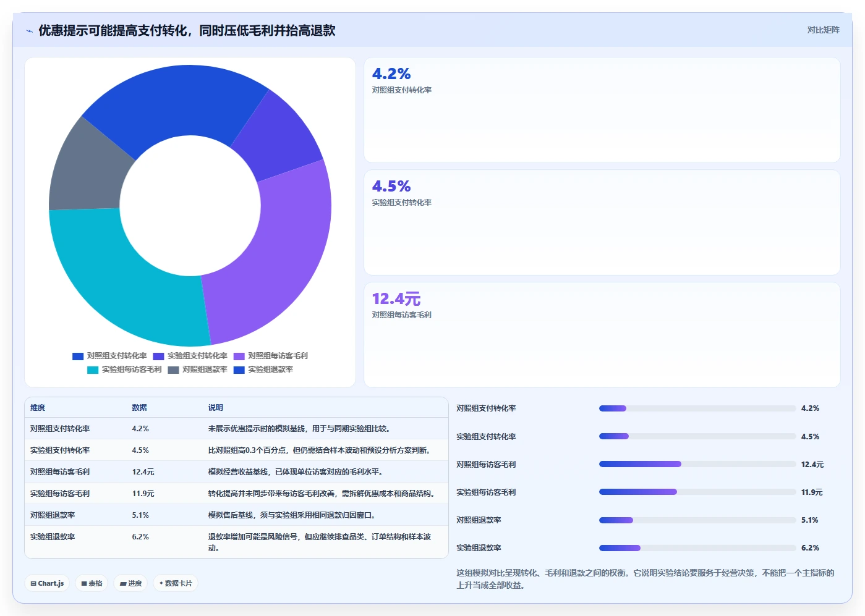
Task: Click the 实验组退款率 progress bar showing 6.2%
Action: pos(697,548)
